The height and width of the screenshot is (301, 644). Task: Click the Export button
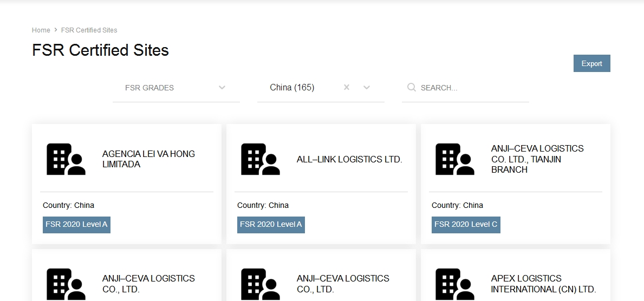click(592, 63)
